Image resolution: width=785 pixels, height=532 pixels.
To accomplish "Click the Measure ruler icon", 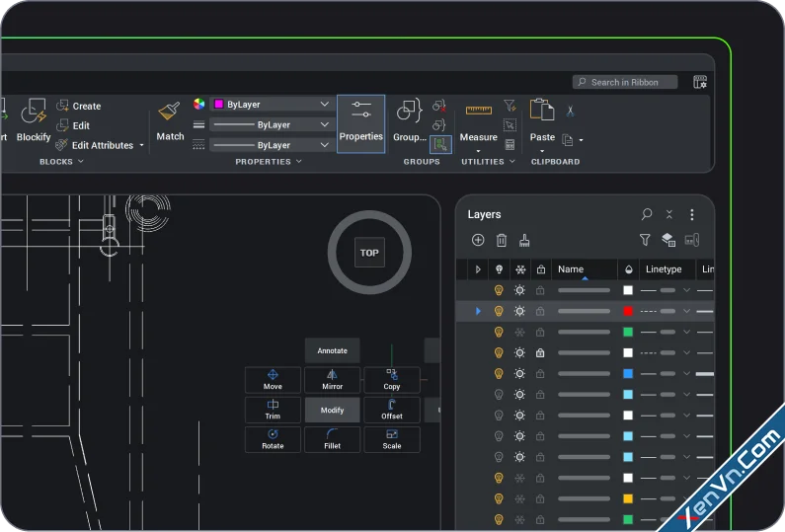I will [x=479, y=111].
